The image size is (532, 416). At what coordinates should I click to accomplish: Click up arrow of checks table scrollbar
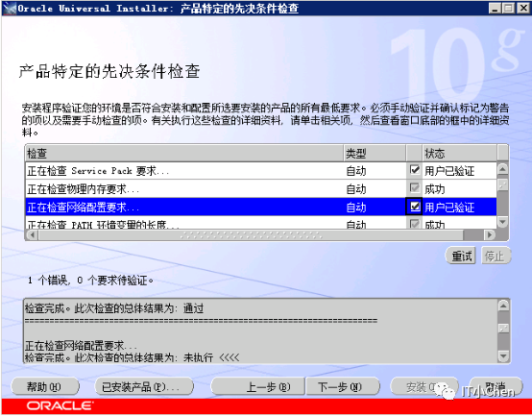[502, 169]
